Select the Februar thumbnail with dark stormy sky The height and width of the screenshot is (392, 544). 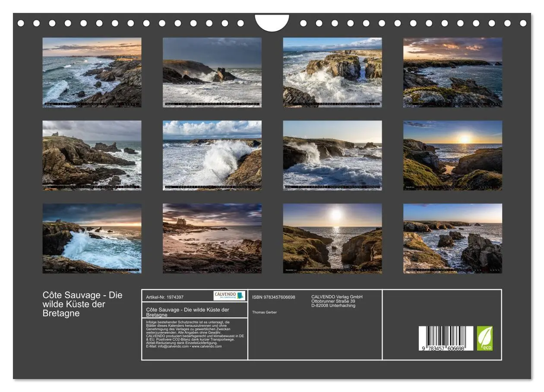tap(212, 72)
